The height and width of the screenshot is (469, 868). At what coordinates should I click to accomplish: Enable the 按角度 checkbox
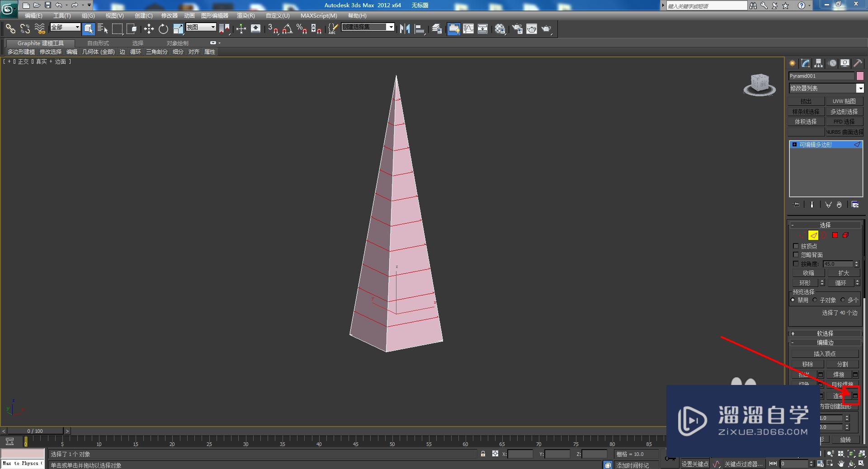pos(796,264)
